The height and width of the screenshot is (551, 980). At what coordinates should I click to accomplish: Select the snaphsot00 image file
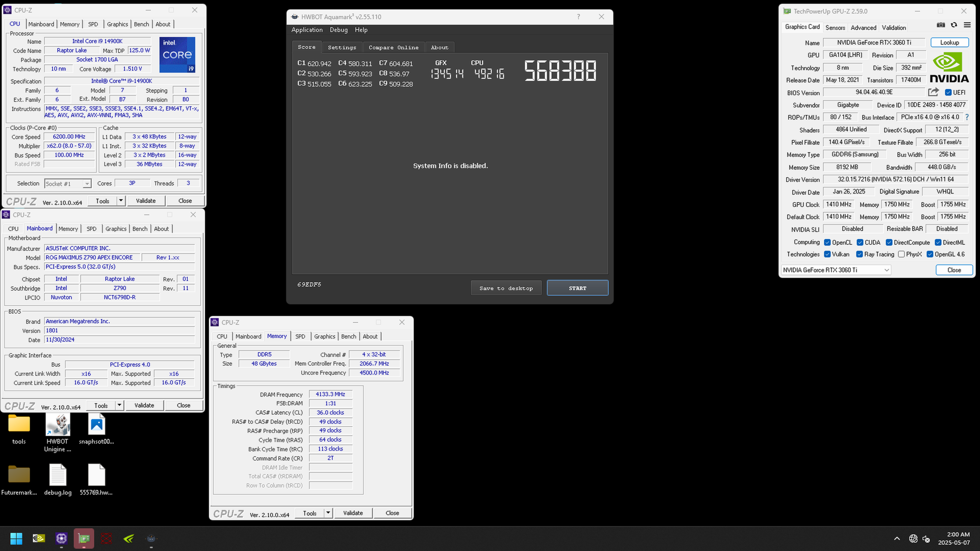point(96,430)
